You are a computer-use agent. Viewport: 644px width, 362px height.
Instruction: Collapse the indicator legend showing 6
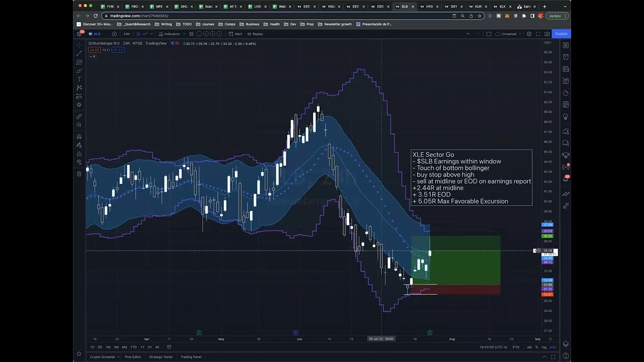point(93,56)
